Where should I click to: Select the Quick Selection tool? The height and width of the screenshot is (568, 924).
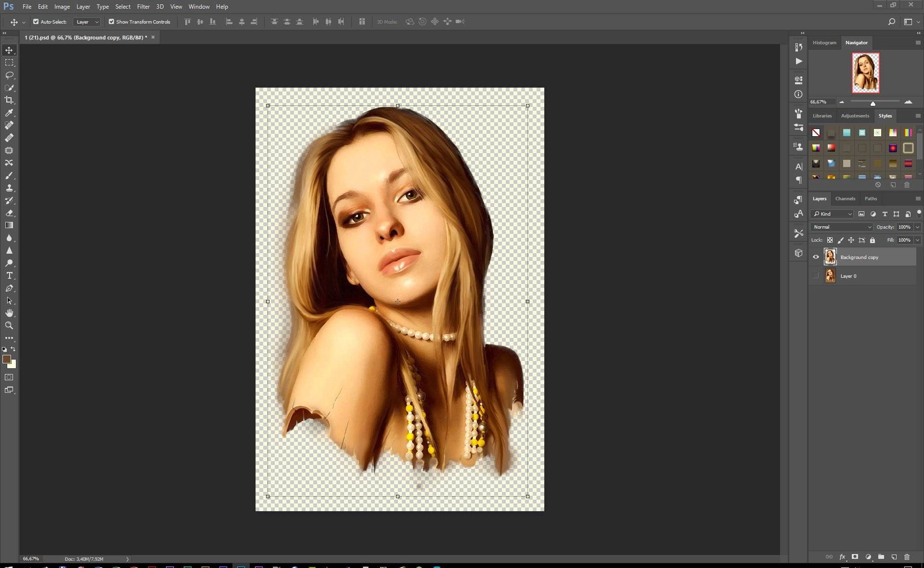point(9,88)
